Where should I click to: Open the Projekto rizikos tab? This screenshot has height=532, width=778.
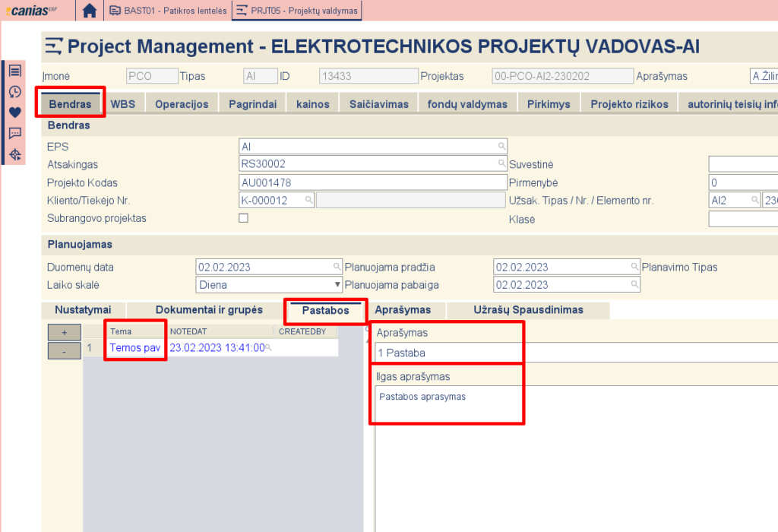(629, 104)
